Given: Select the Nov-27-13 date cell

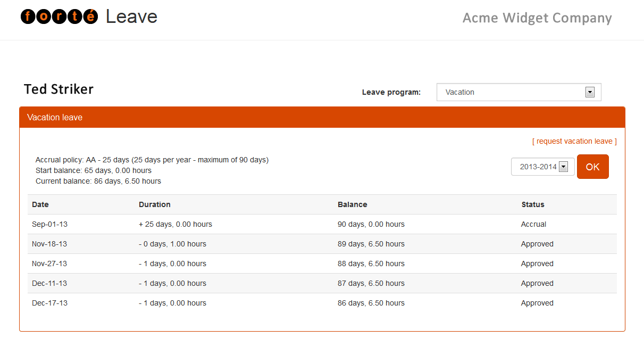Looking at the screenshot, I should pyautogui.click(x=49, y=264).
